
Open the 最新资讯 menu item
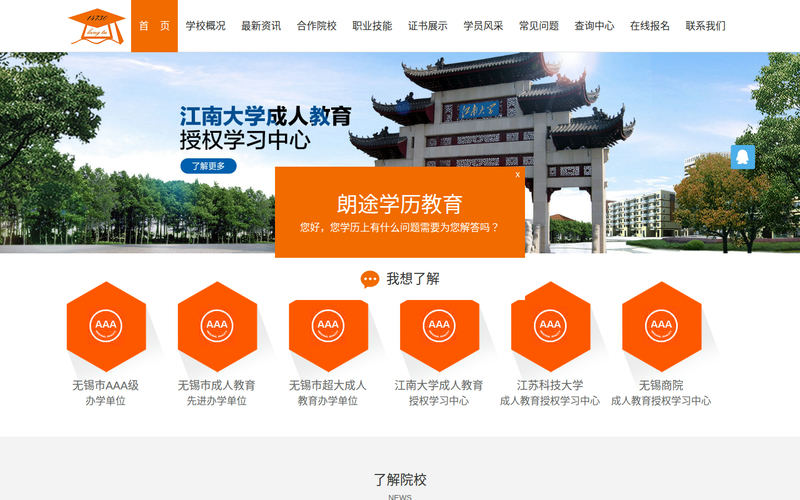point(261,26)
